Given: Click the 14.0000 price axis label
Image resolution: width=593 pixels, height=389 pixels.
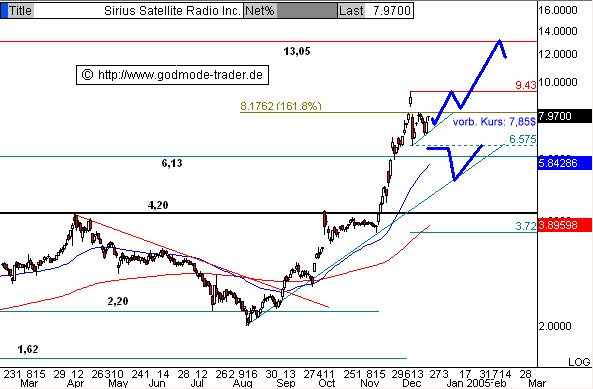Looking at the screenshot, I should (x=558, y=31).
